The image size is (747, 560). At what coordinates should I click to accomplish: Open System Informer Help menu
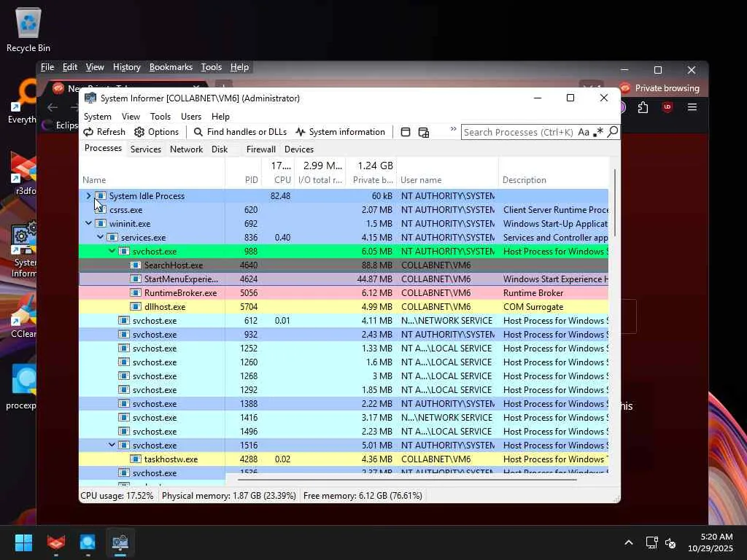coord(220,116)
